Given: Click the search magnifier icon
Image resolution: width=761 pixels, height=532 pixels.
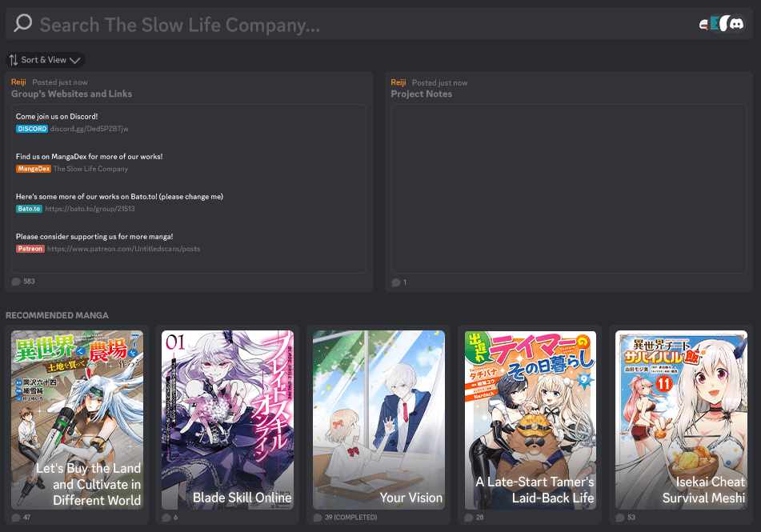Looking at the screenshot, I should click(22, 23).
